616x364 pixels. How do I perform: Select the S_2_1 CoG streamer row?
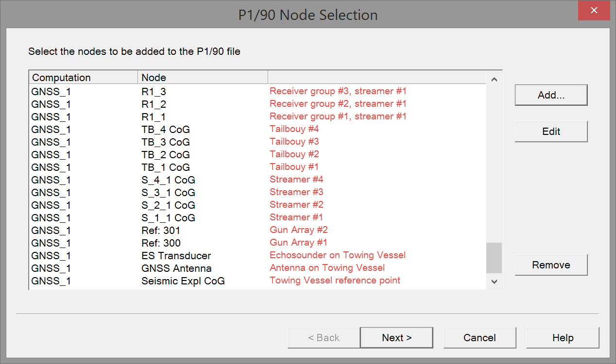click(168, 205)
